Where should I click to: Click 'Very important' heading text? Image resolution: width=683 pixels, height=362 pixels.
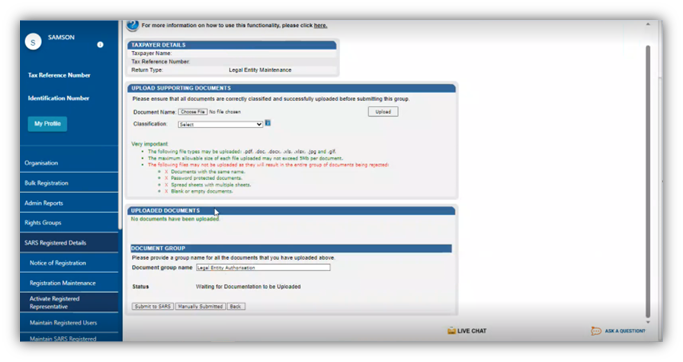pos(150,144)
